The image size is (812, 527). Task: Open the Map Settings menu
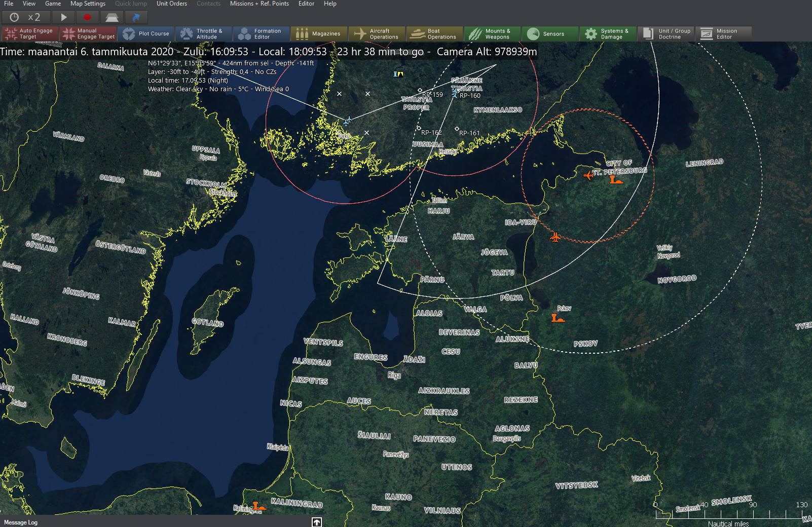88,4
